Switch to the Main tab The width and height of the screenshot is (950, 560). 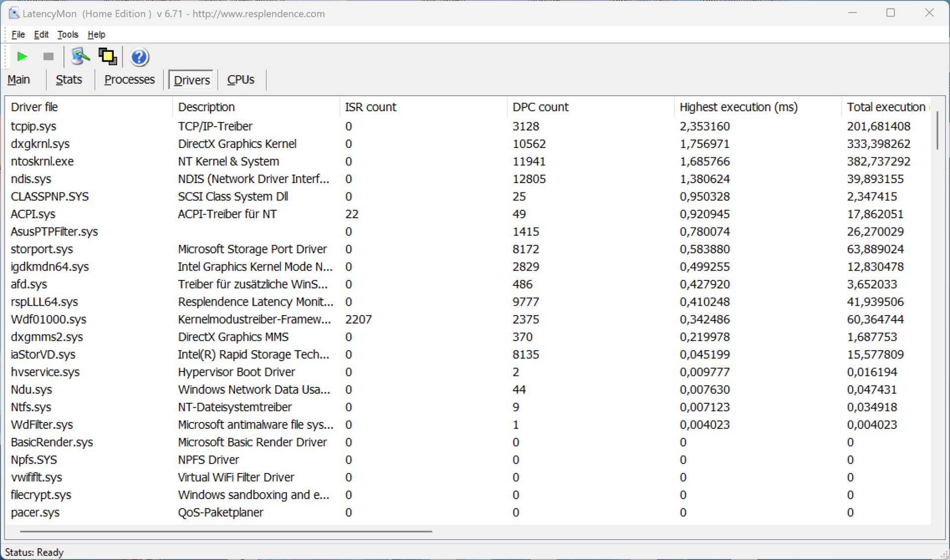point(19,80)
